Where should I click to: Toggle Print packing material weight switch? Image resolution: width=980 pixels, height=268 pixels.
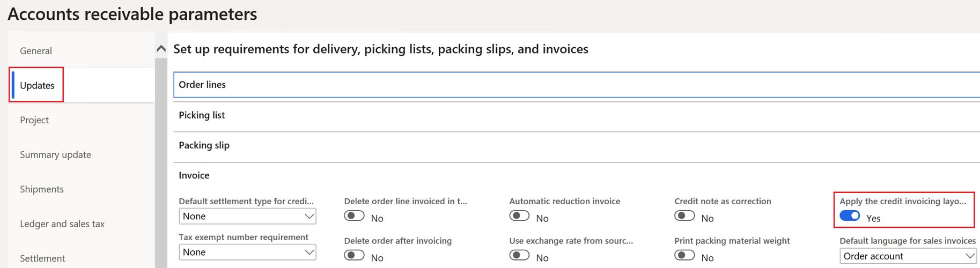(x=684, y=255)
